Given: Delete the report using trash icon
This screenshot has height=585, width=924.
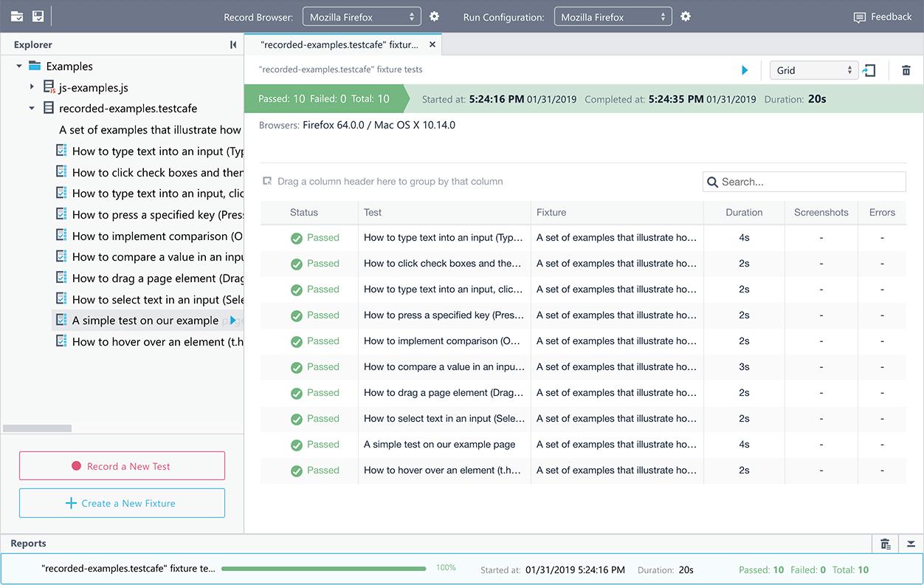Looking at the screenshot, I should point(906,70).
